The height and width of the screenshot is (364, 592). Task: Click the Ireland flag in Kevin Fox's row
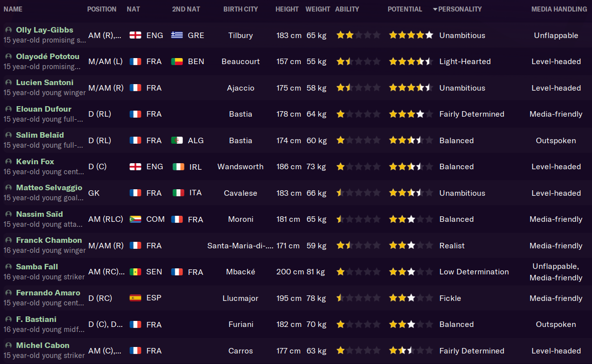[x=178, y=167]
